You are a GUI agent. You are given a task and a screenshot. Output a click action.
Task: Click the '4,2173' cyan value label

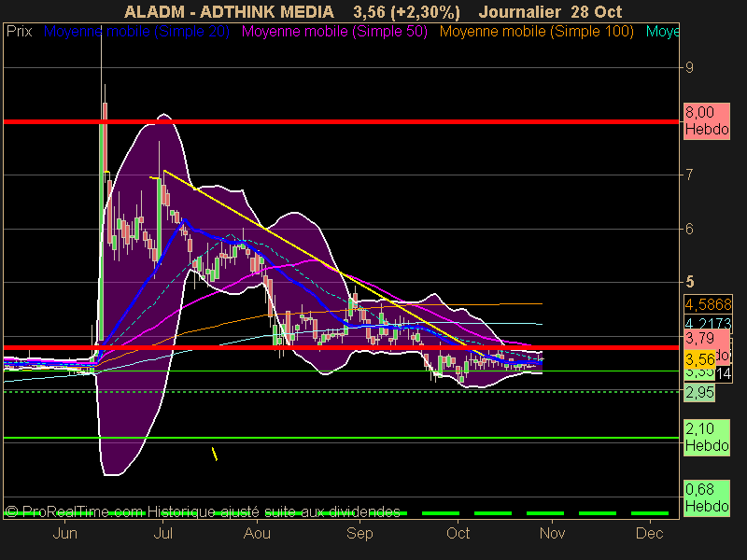(708, 322)
